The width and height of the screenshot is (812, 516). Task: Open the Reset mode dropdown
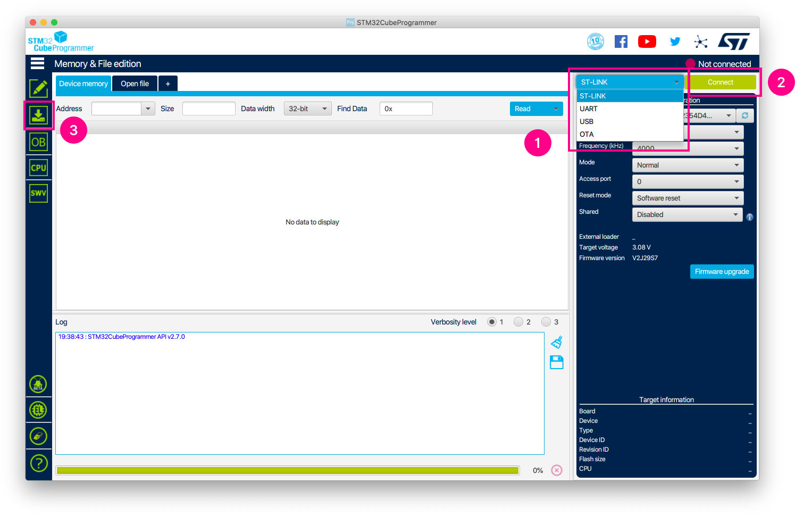tap(688, 198)
